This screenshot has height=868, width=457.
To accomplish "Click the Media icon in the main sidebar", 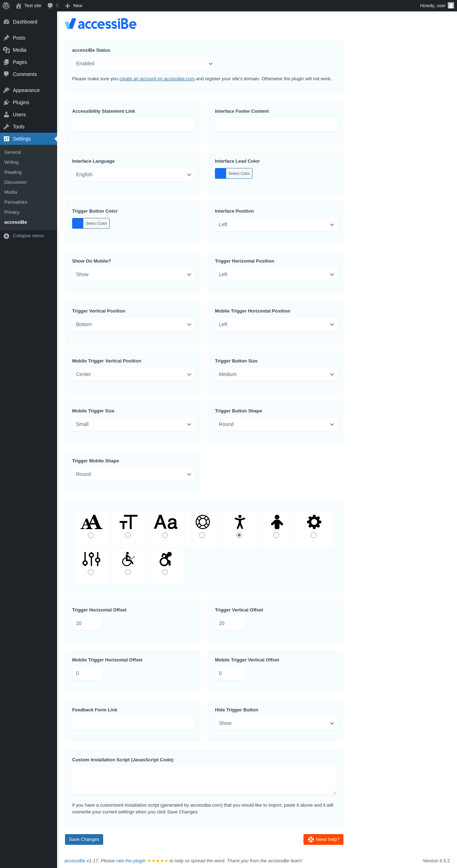I will coord(6,50).
